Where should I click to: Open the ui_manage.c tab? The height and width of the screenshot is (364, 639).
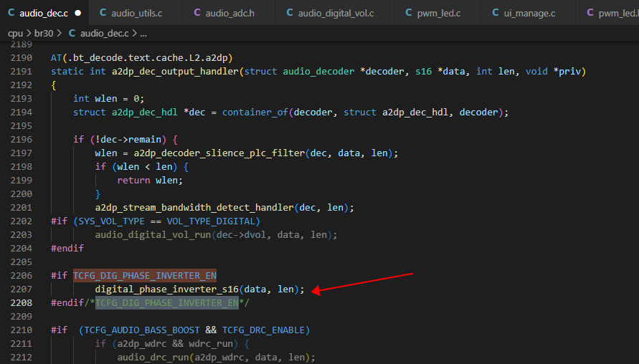pyautogui.click(x=529, y=13)
